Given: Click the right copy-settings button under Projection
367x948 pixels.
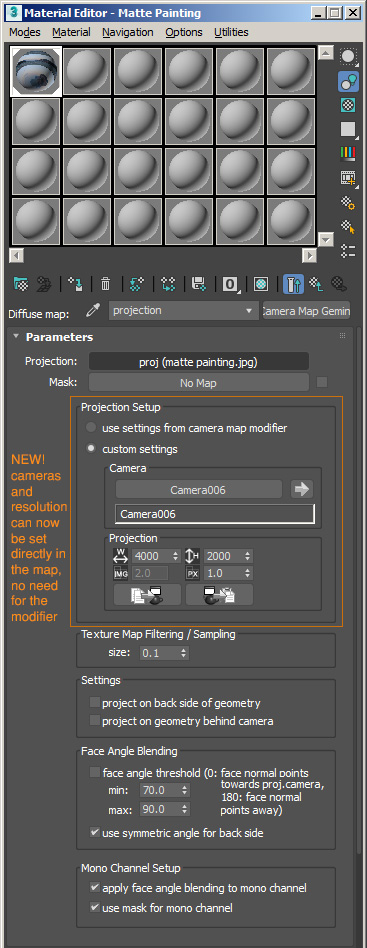Looking at the screenshot, I should [x=219, y=595].
